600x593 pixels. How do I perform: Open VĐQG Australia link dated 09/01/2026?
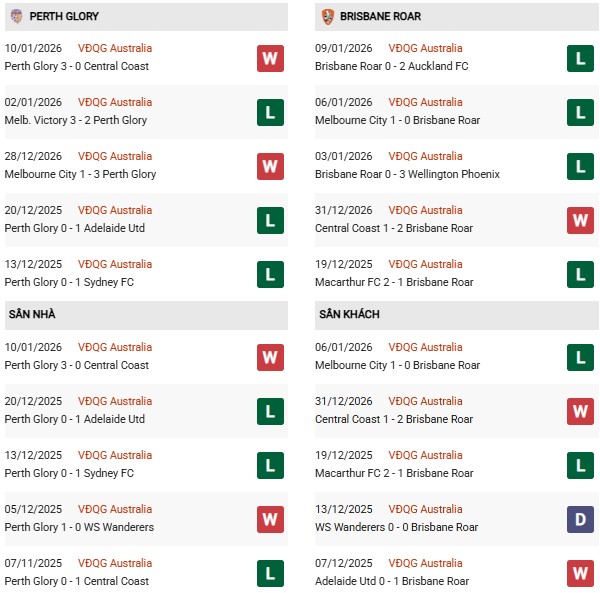point(428,48)
